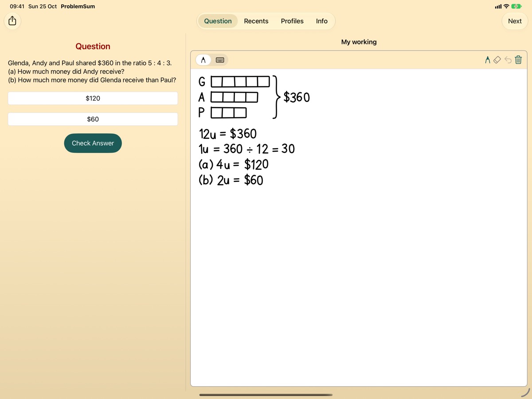Open the Question tab
This screenshot has width=532, height=399.
point(218,21)
